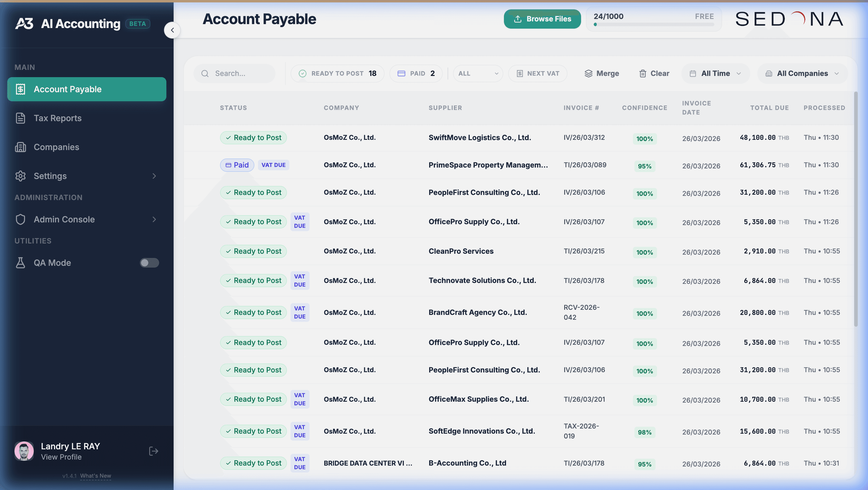Click inside the Search field

[236, 73]
